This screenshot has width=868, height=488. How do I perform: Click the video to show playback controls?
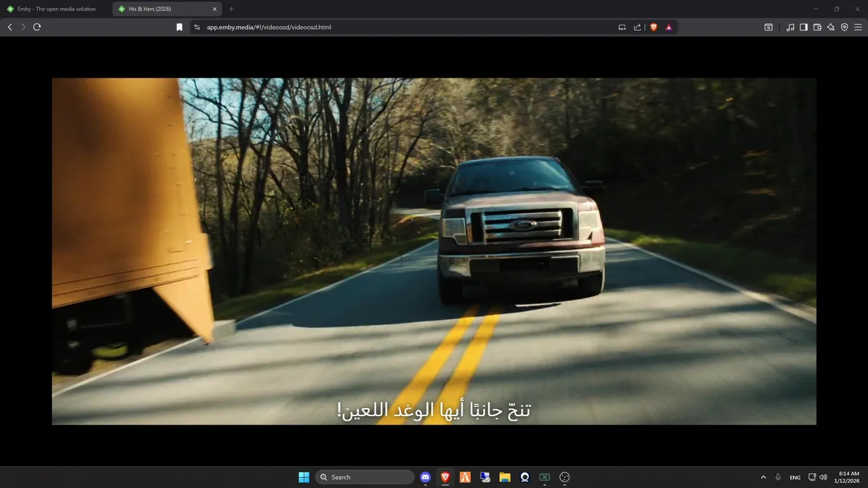(x=434, y=251)
